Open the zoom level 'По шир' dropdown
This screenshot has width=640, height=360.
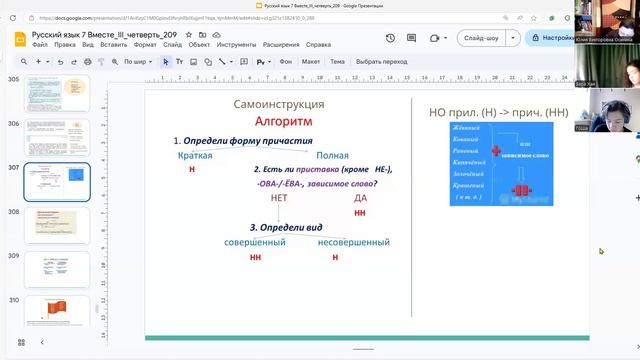[138, 62]
